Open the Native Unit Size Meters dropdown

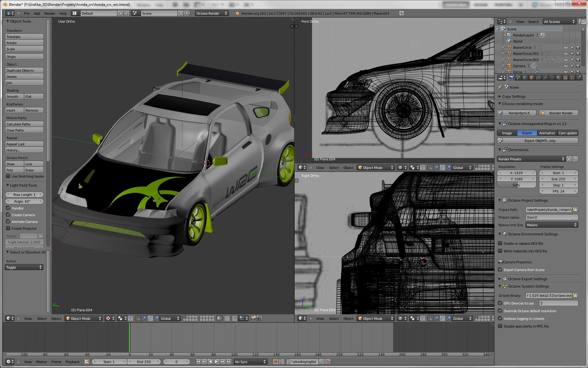pos(552,225)
